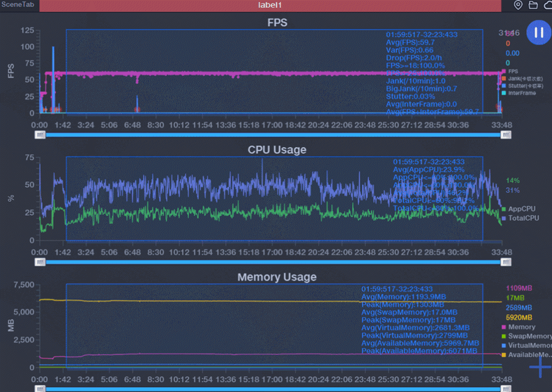Click the Peak(VirtualMemory):2799MB statistic
Screen dimensions: 552x392
tap(415, 336)
